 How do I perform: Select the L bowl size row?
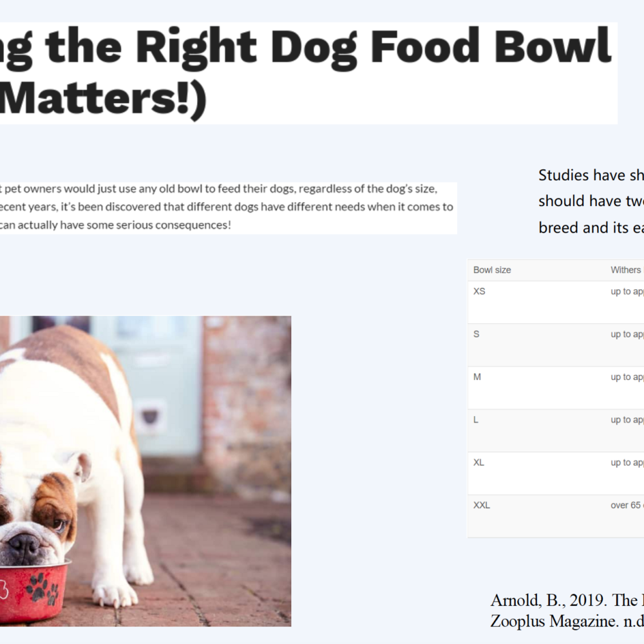(x=556, y=430)
